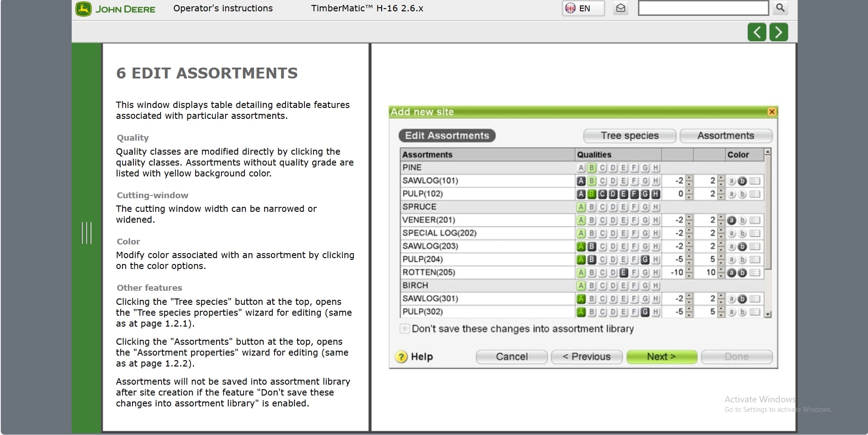Screen dimensions: 868x435
Task: Select color option b for SAWLOG(101)
Action: point(742,181)
